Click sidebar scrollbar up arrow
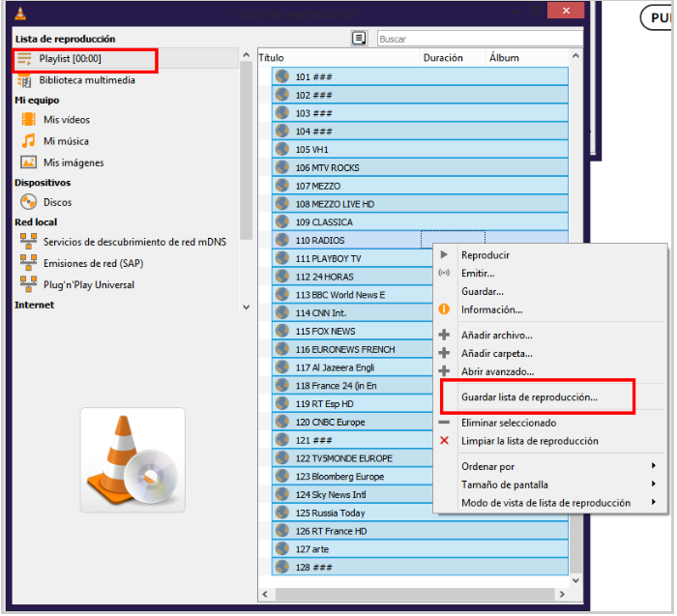 tap(246, 55)
